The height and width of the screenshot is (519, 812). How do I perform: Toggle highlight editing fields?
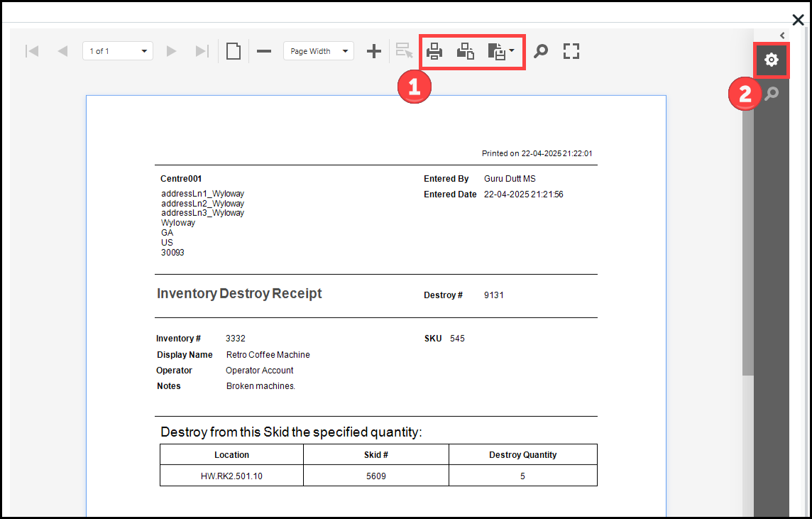pyautogui.click(x=404, y=51)
